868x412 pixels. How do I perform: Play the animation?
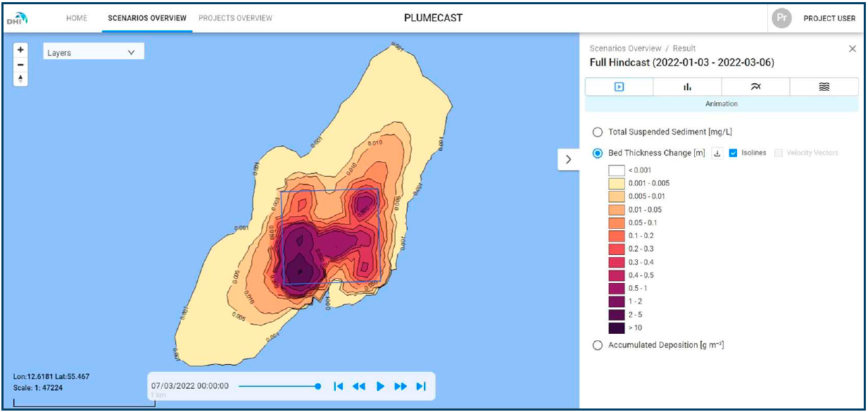380,386
